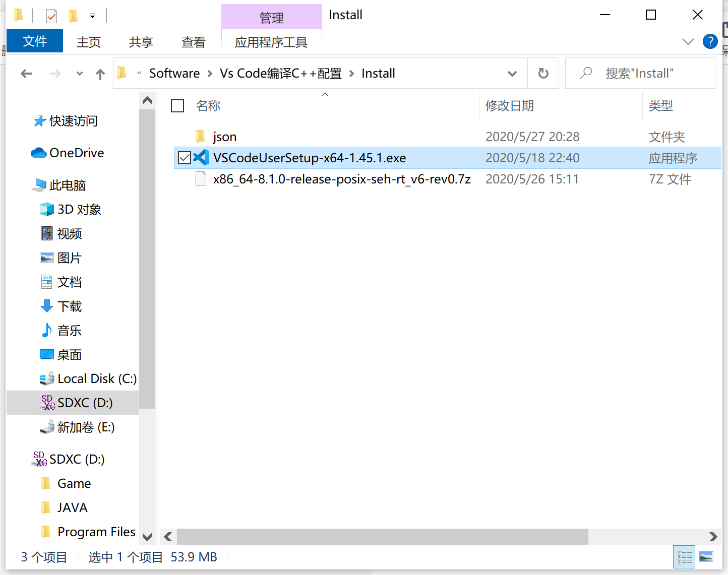728x575 pixels.
Task: Select the json folder
Action: (225, 137)
